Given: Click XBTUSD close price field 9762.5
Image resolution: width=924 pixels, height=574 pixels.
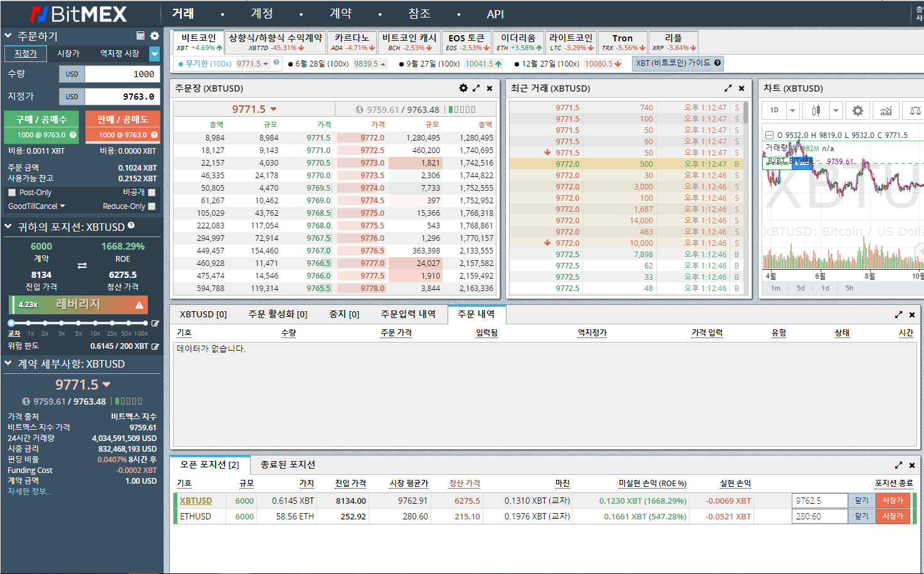Looking at the screenshot, I should [820, 501].
